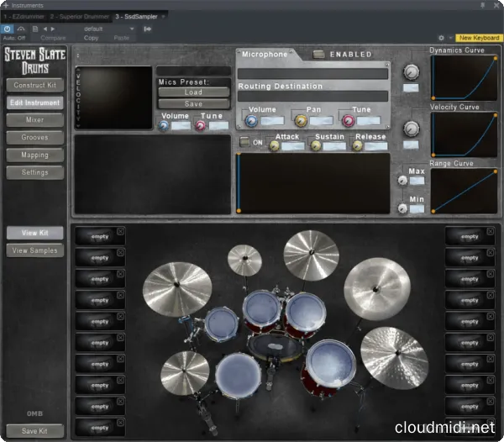Open the preset file icon in toolbar
Screen dimensions: 504x442
(x=35, y=29)
